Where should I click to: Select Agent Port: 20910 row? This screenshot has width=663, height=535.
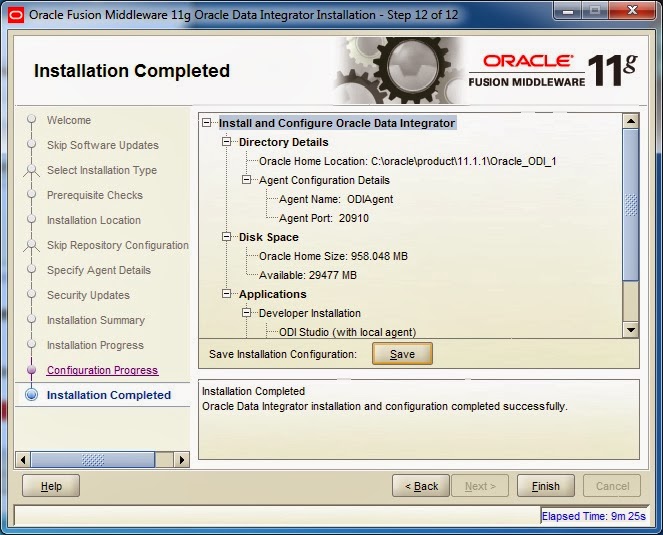pyautogui.click(x=324, y=218)
